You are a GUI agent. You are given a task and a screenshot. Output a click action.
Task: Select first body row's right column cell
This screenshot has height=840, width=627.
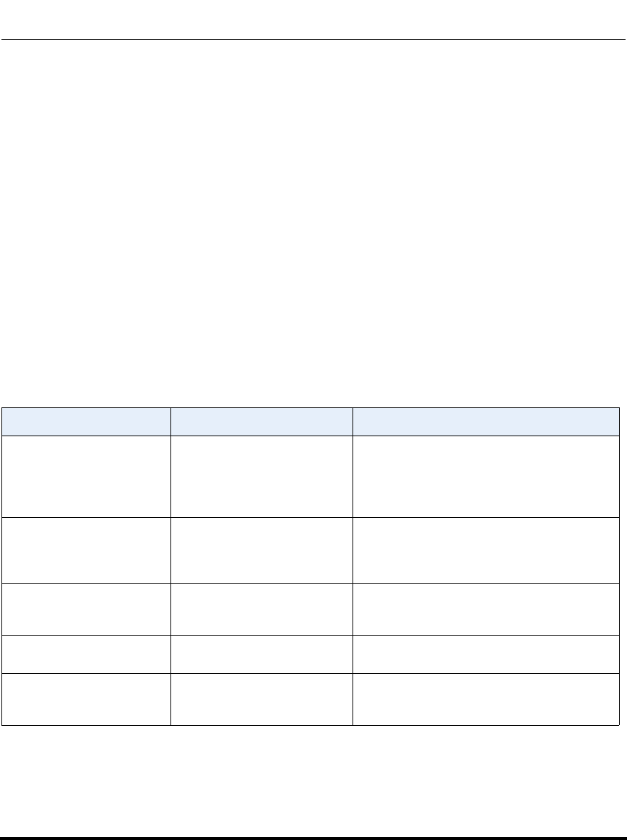click(486, 476)
